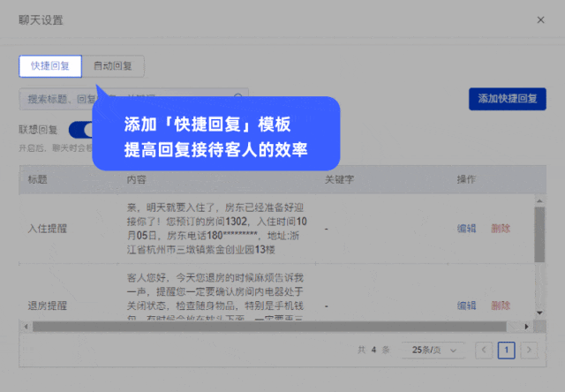This screenshot has width=565, height=392.
Task: Click the table scroll down arrow
Action: coord(539,313)
